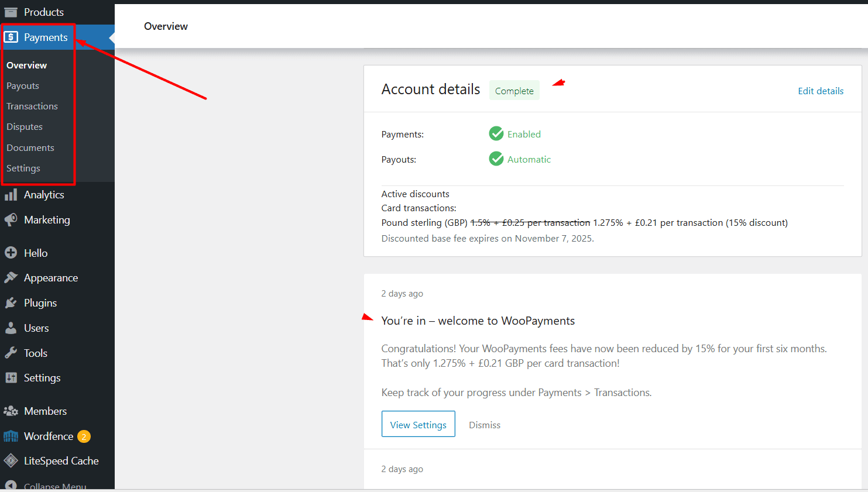Click the struck-through 1.5% + £0.25 fee text
This screenshot has width=868, height=492.
tap(530, 223)
